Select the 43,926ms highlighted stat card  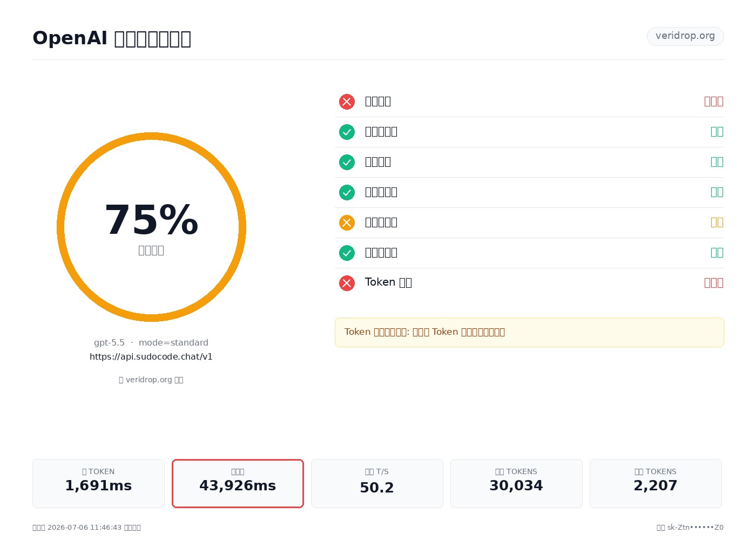238,483
